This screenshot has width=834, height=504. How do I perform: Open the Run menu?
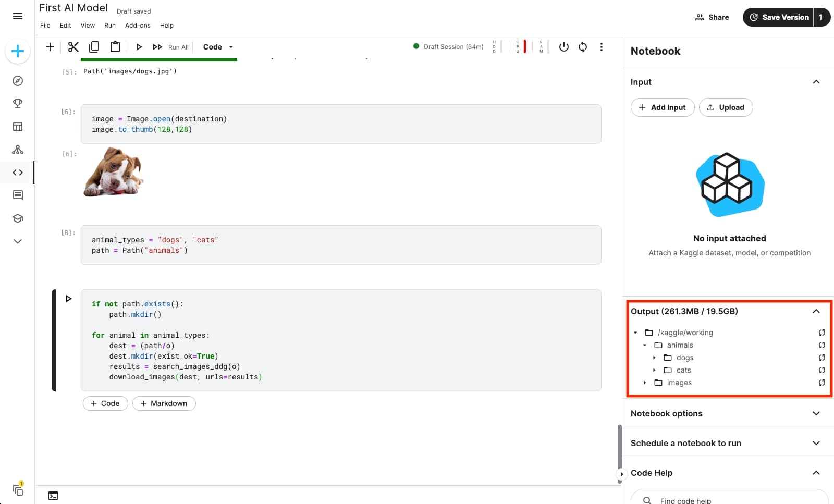click(x=109, y=25)
